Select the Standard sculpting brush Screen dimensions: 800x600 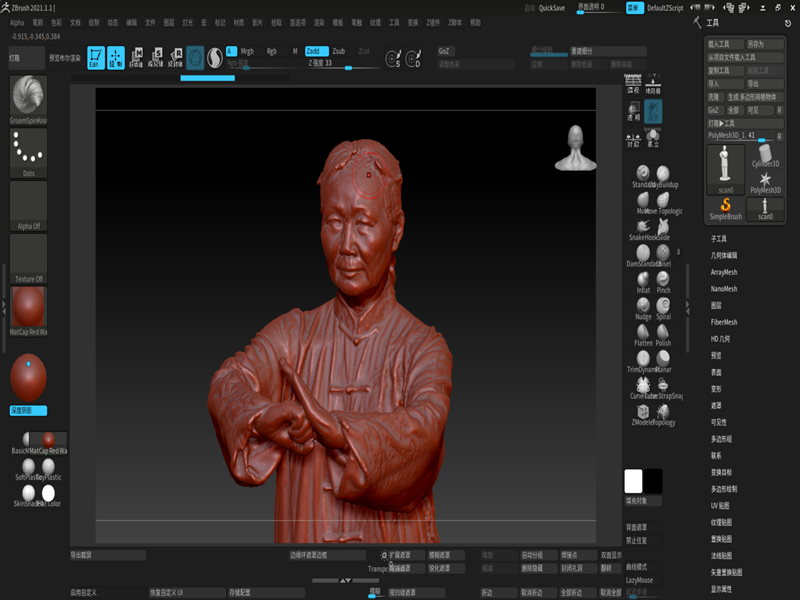click(x=642, y=172)
